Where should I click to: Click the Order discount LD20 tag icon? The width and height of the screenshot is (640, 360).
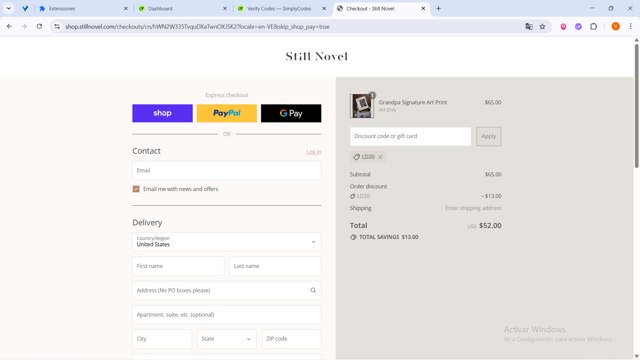(x=353, y=196)
